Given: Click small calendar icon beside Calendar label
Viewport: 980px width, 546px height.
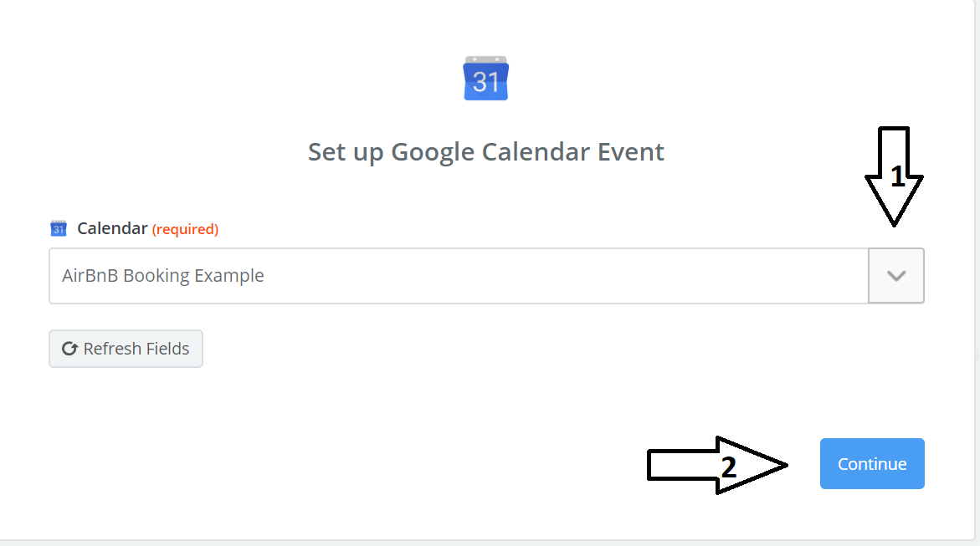Looking at the screenshot, I should (59, 228).
